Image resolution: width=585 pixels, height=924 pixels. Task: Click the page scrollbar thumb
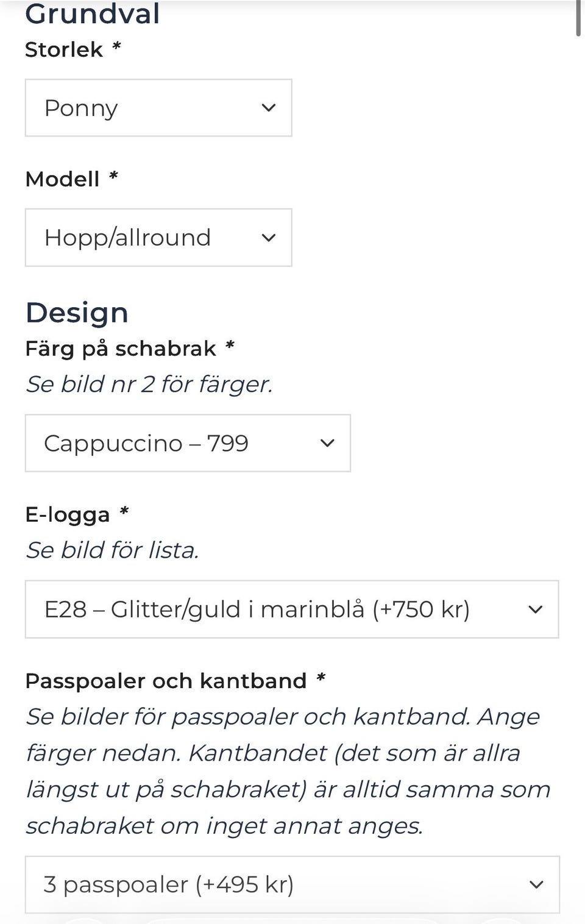(578, 17)
